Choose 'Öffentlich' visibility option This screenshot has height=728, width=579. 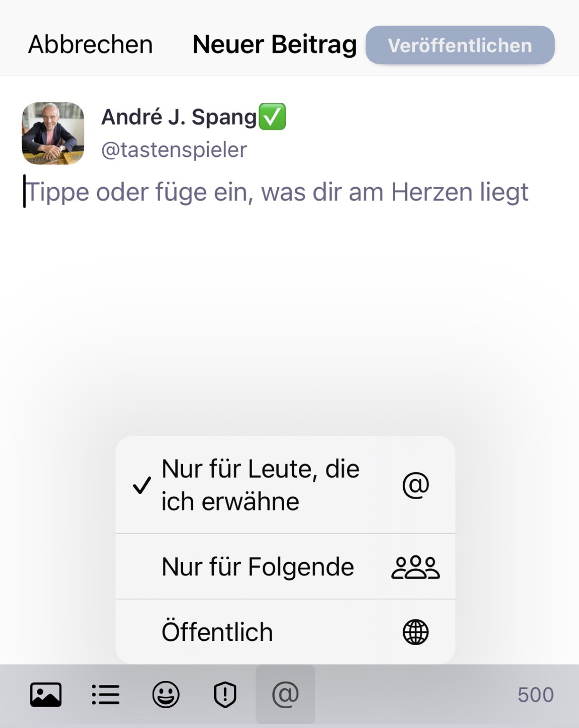[x=285, y=631]
